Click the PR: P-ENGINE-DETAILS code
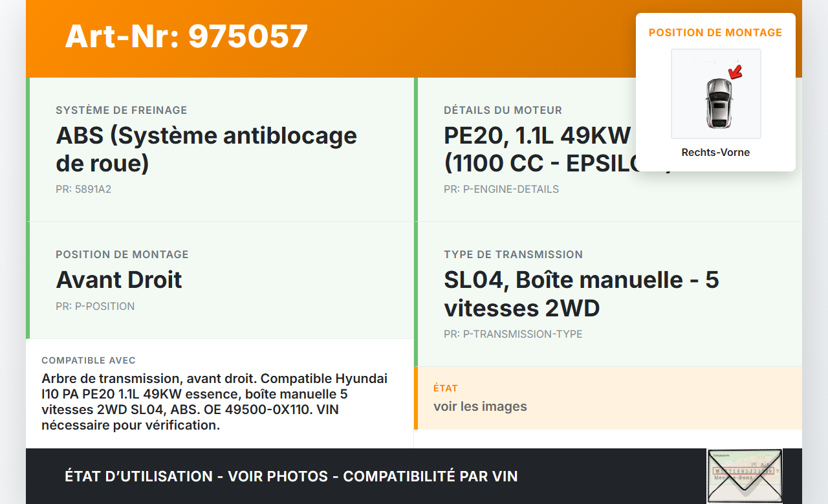 [x=501, y=190]
